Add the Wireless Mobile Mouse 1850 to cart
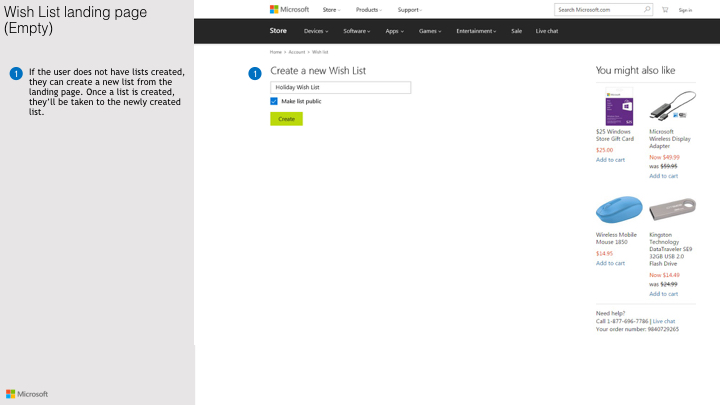Viewport: 720px width, 405px height. [x=610, y=263]
